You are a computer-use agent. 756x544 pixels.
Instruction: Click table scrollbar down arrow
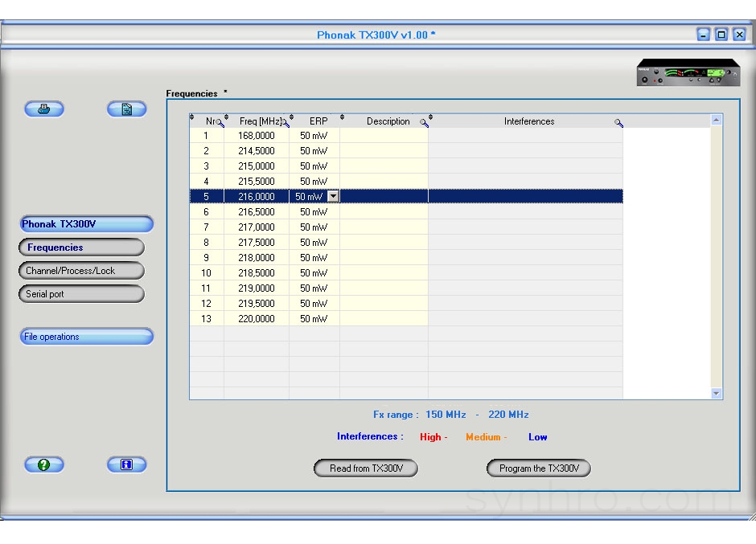tap(717, 394)
